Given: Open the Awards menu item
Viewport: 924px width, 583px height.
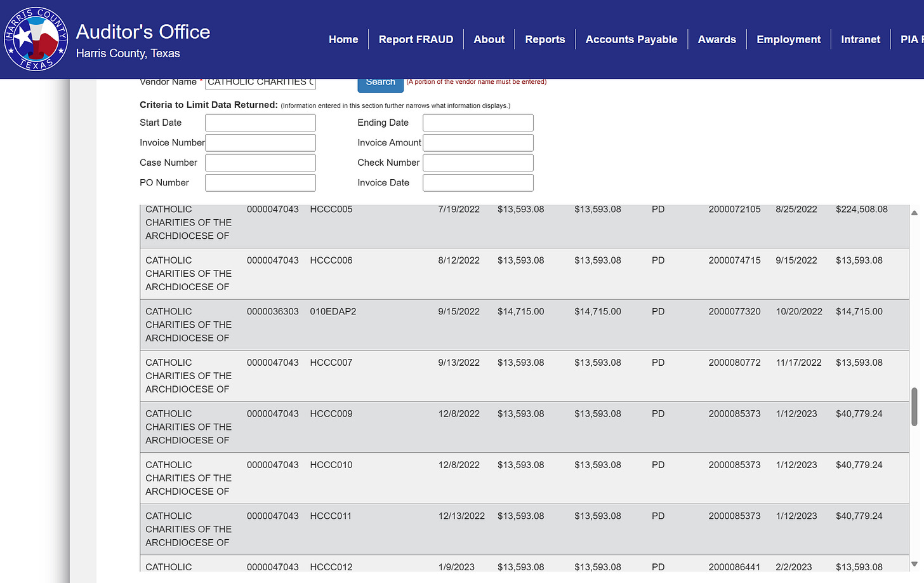Looking at the screenshot, I should coord(716,39).
